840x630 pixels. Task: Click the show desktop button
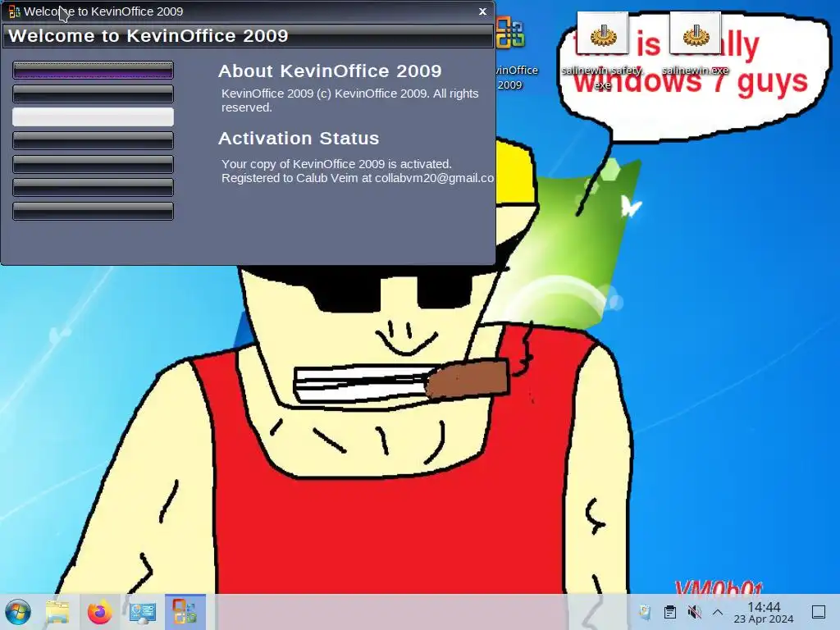[x=819, y=612]
